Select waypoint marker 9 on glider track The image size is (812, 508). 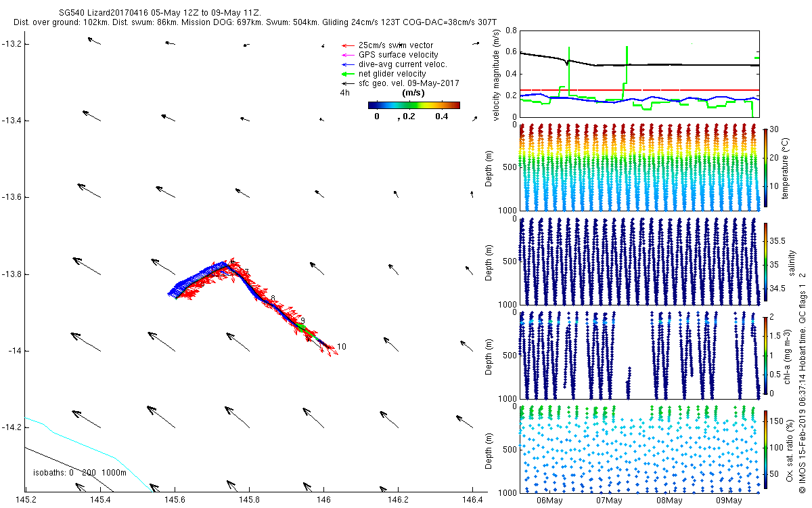click(303, 321)
